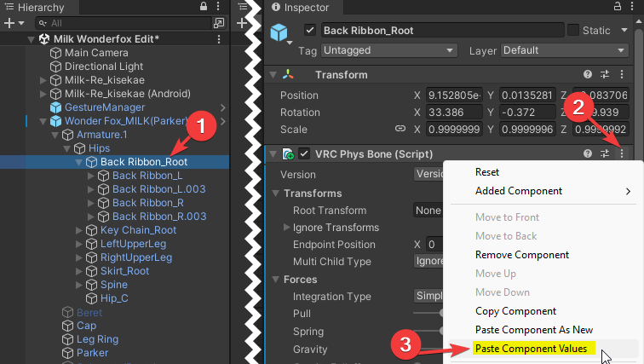Enable the Static checkbox
The height and width of the screenshot is (364, 644).
[573, 31]
